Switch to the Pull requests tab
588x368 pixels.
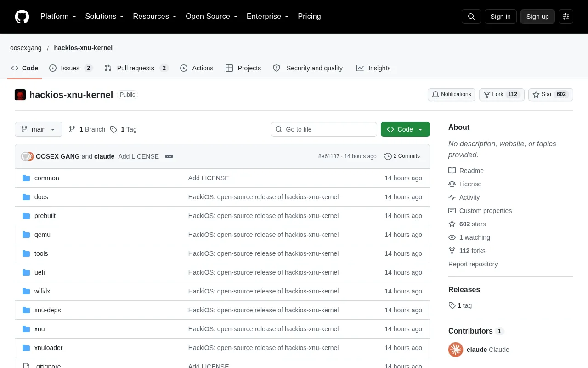(x=136, y=68)
